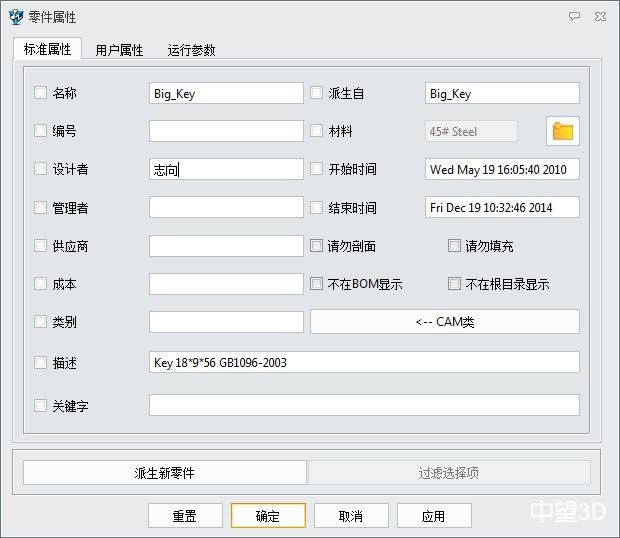Open the 运行参数 tab
Screen dimensions: 620x538
pos(191,50)
